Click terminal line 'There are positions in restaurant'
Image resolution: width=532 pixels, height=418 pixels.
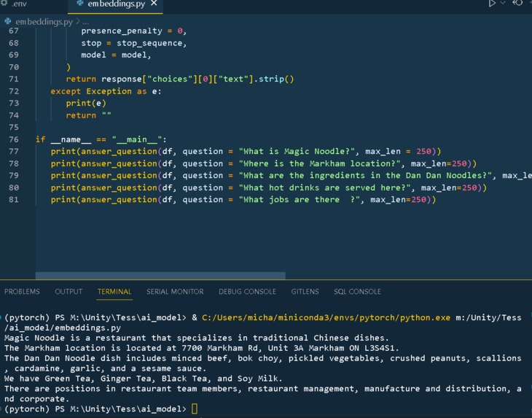coord(262,394)
